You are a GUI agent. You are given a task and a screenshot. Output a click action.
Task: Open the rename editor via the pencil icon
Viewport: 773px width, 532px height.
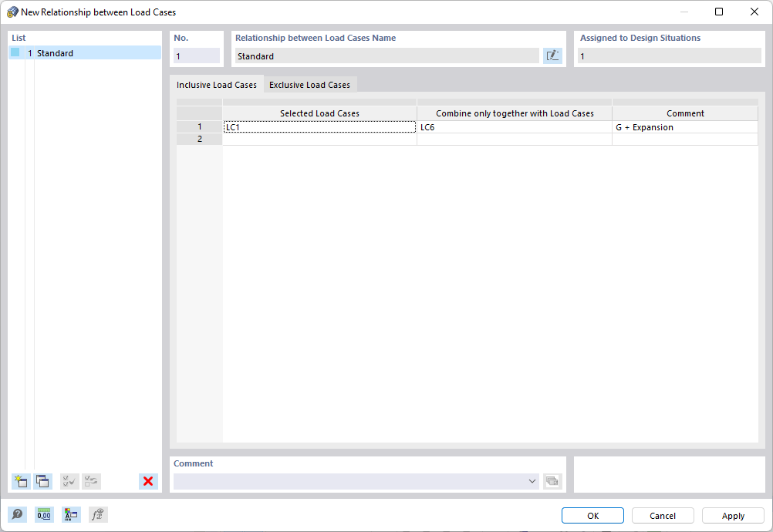[552, 56]
